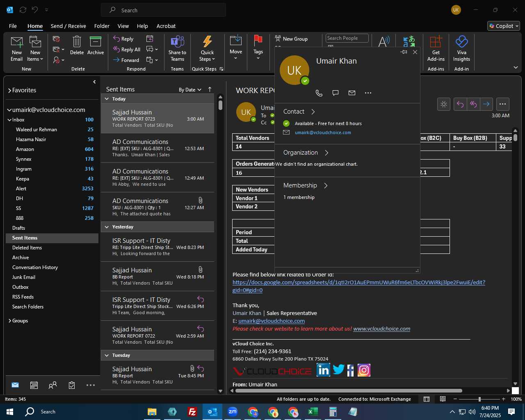This screenshot has width=525, height=420.
Task: Archive the selected message
Action: [96, 45]
